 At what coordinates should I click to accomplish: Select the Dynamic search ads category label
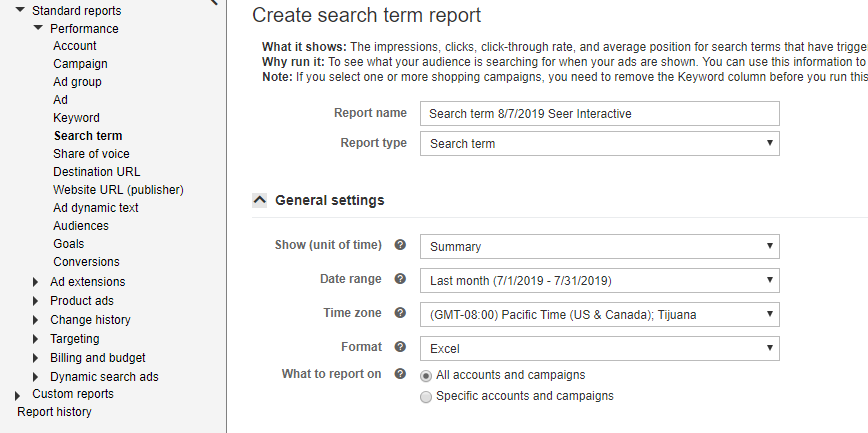tap(104, 377)
